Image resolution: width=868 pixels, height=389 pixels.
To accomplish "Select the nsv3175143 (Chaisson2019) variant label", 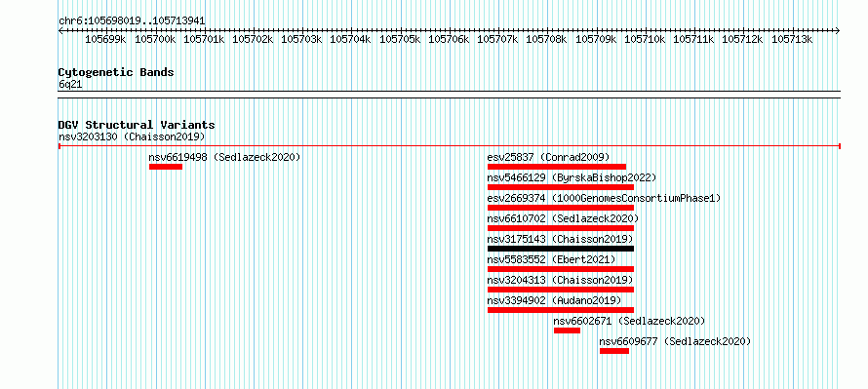I will 560,239.
